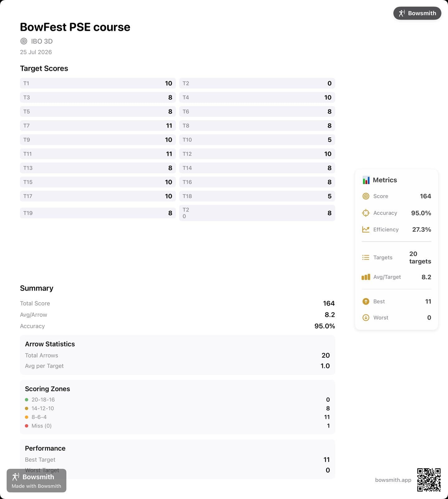Click the Efficiency trend line icon
448x499 pixels.
click(x=366, y=230)
